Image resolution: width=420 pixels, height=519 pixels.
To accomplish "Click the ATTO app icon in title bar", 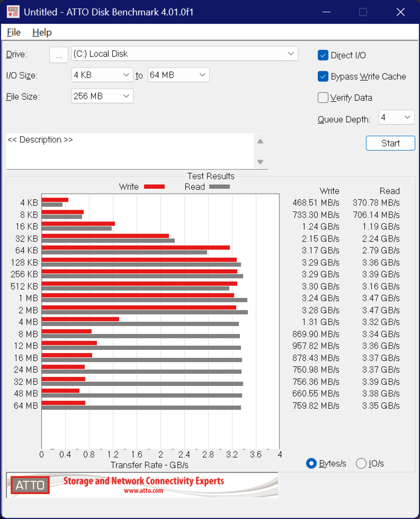I will click(x=13, y=12).
